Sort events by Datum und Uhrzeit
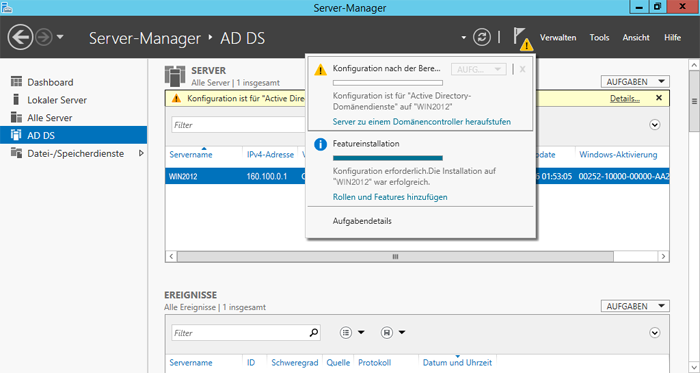 pos(457,363)
